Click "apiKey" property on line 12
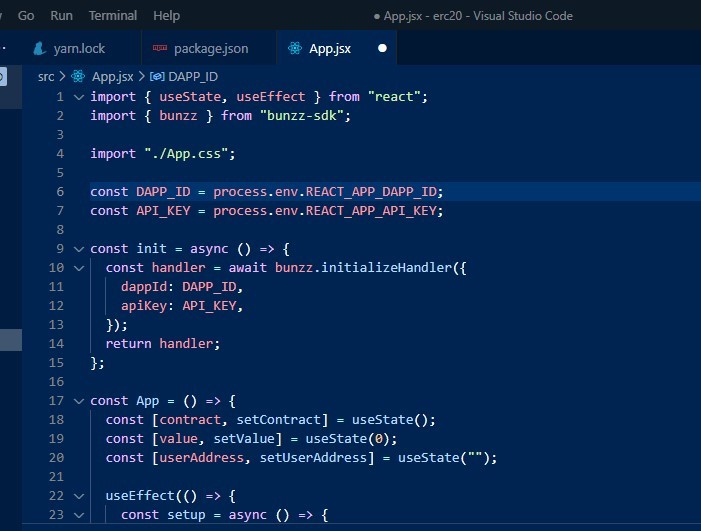The image size is (701, 531). [x=144, y=306]
